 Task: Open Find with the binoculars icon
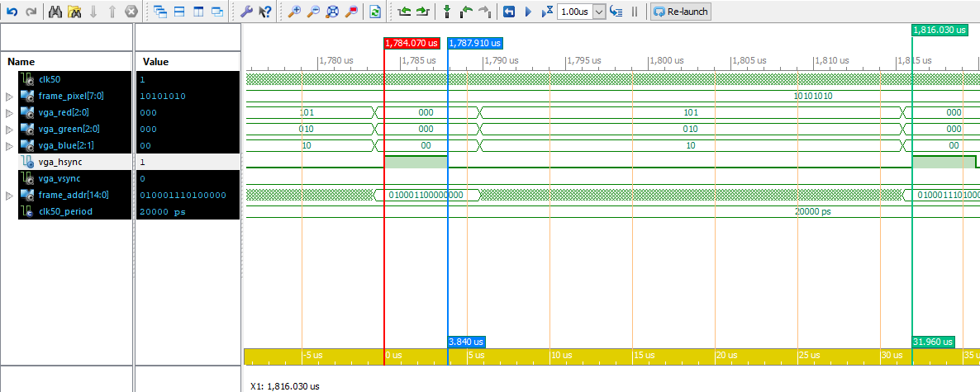55,12
